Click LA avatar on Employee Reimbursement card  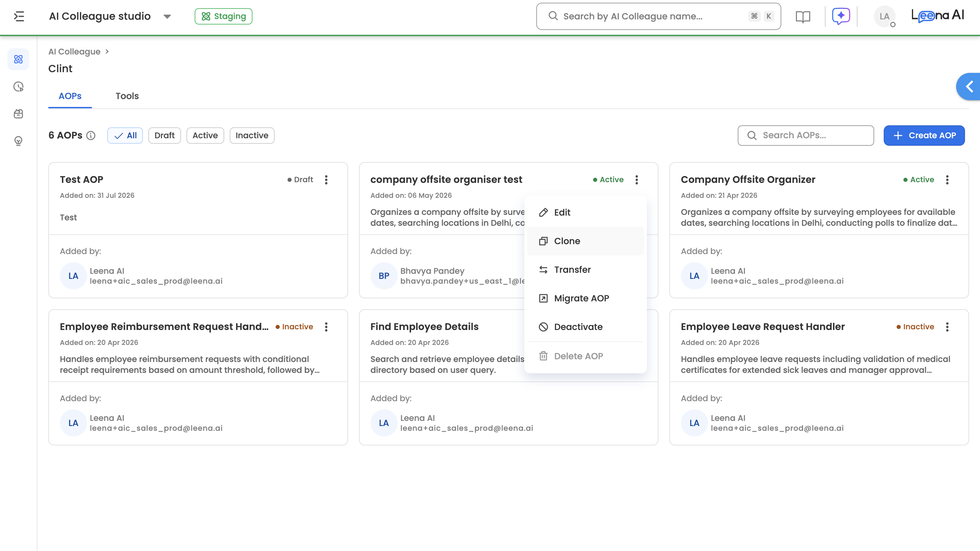(x=73, y=423)
